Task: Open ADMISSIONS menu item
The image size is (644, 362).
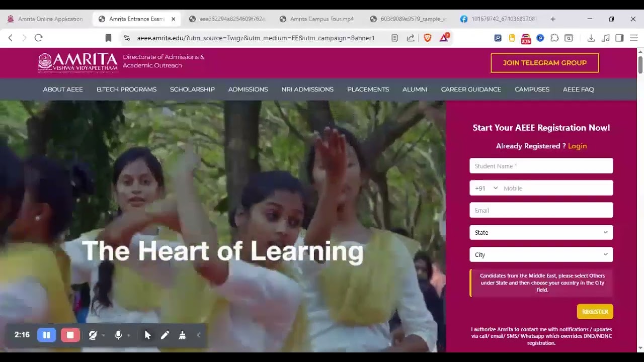Action: point(248,89)
